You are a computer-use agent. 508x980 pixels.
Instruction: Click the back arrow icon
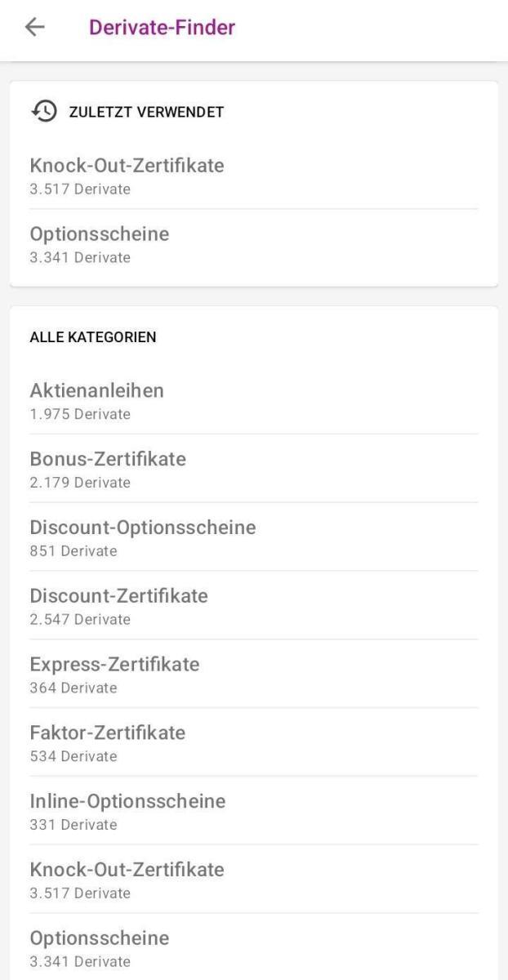click(33, 28)
